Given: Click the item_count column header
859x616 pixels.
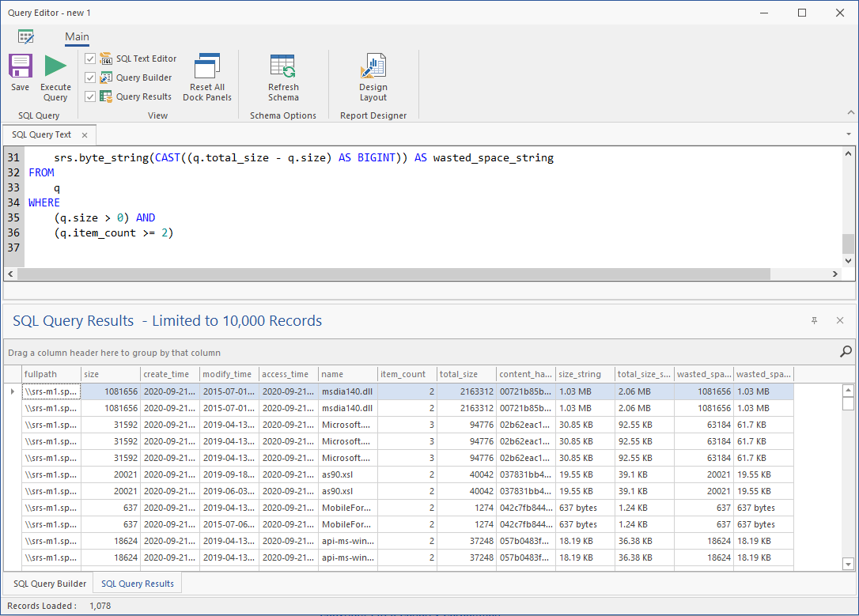Looking at the screenshot, I should tap(407, 374).
